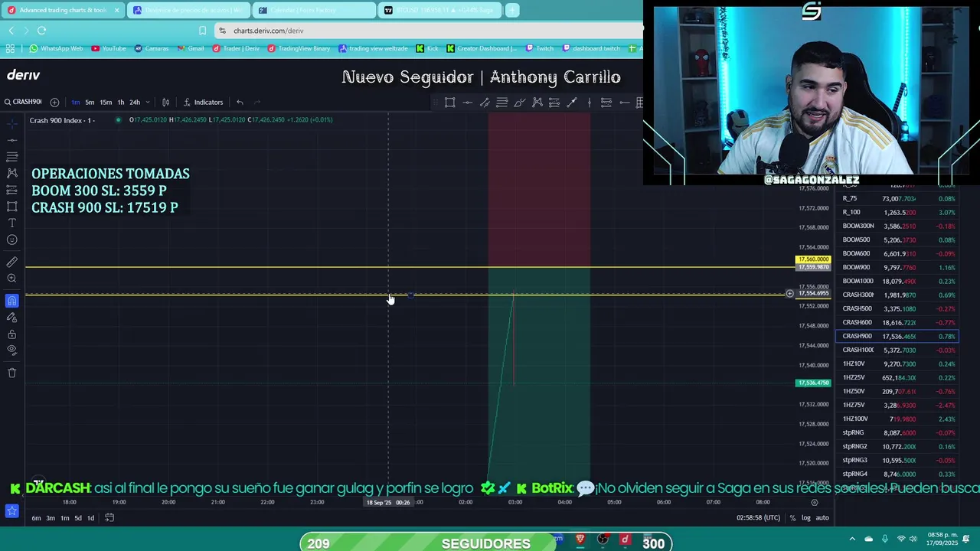Select the crosshair cursor tool in left sidebar
Viewport: 980px width, 551px height.
pyautogui.click(x=11, y=122)
